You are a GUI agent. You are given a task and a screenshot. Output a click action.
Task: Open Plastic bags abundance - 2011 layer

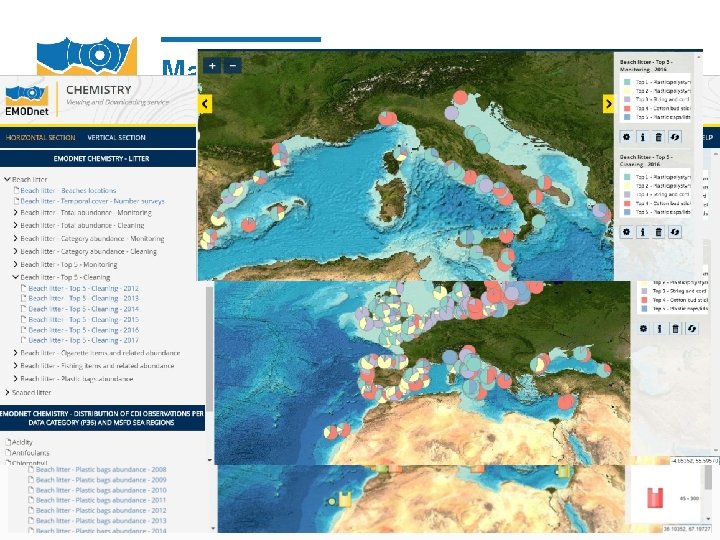tap(101, 500)
